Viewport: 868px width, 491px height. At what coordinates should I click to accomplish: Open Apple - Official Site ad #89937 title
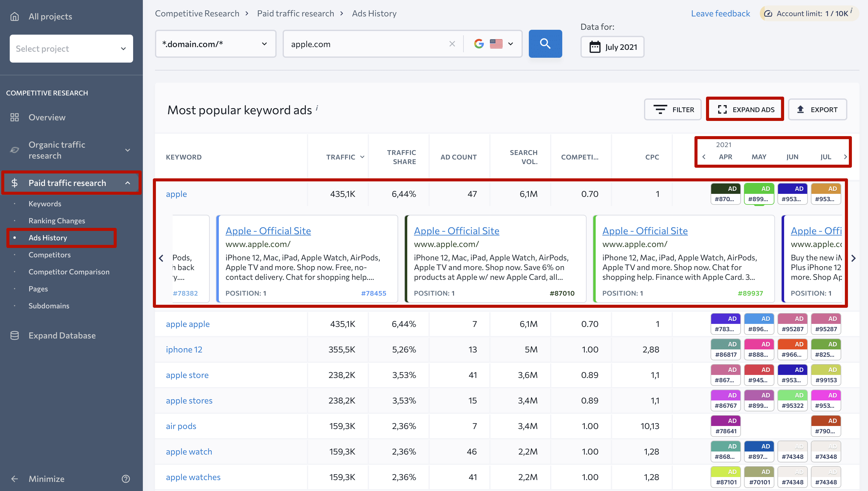point(645,231)
